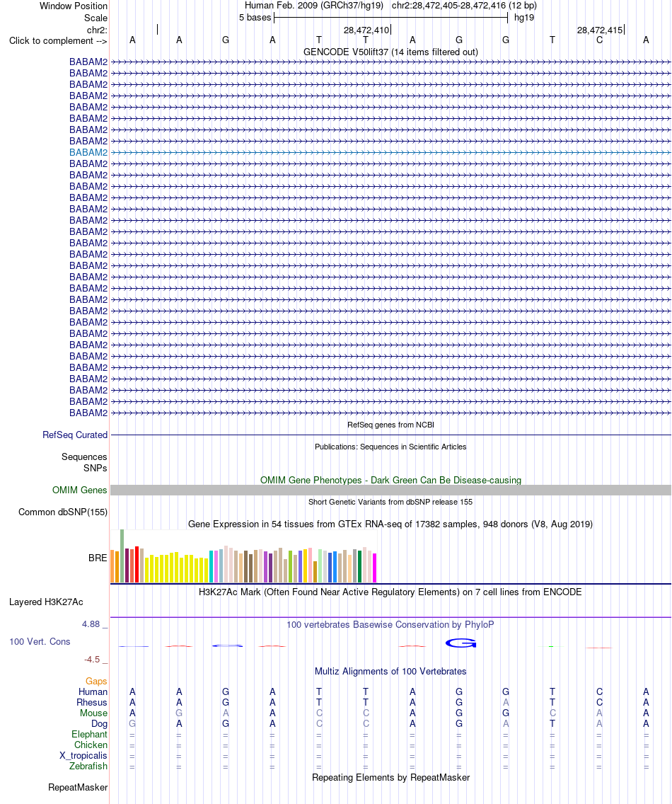This screenshot has height=804, width=672.
Task: Click the Scale label in base position track
Action: (x=96, y=18)
